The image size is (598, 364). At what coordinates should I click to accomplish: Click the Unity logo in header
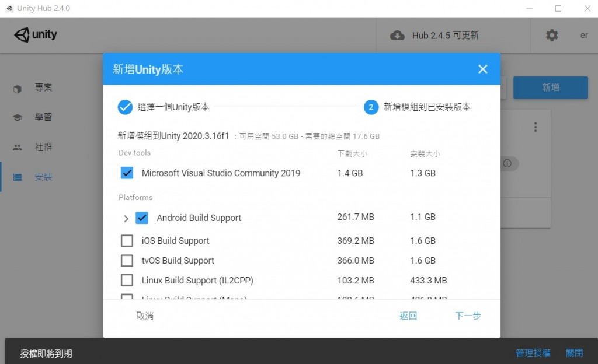36,34
